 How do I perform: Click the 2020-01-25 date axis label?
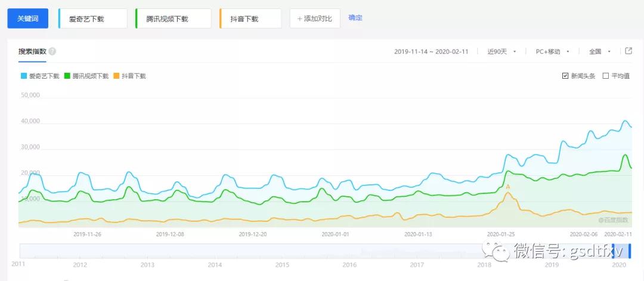click(x=501, y=234)
